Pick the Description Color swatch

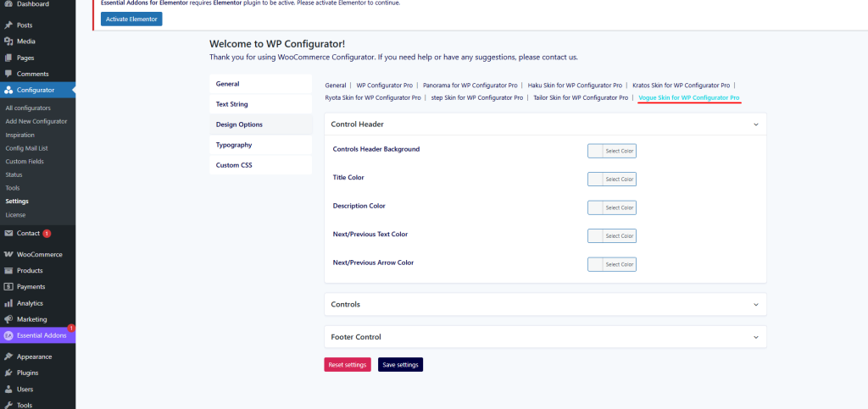pos(612,207)
